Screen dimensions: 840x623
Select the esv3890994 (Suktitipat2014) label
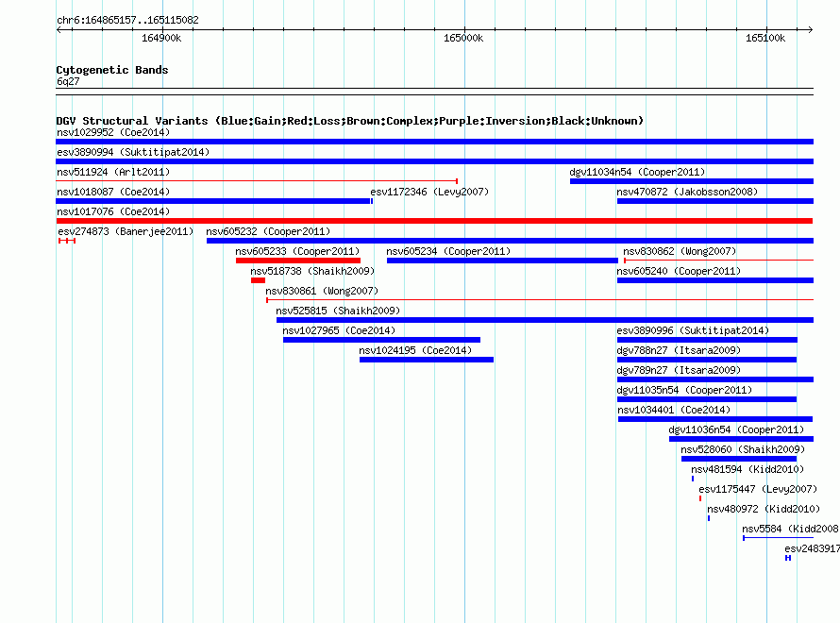(x=133, y=152)
